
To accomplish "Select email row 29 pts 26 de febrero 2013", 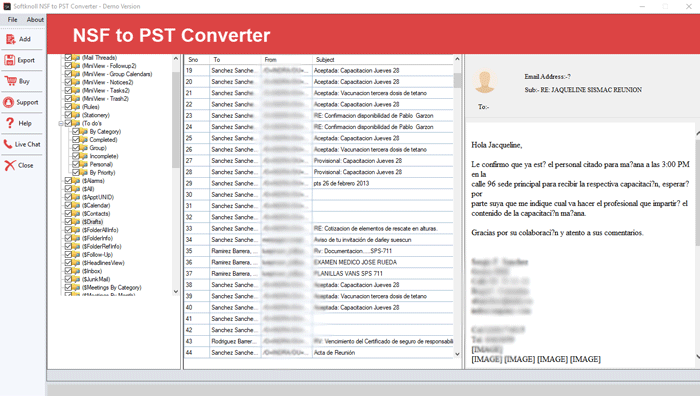I will (x=319, y=183).
